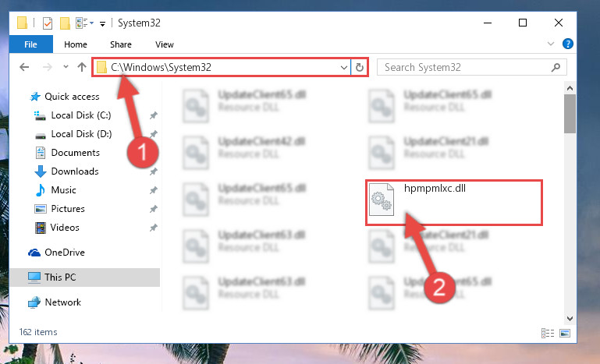Refresh the System32 folder view
Image resolution: width=600 pixels, height=364 pixels.
coord(360,67)
